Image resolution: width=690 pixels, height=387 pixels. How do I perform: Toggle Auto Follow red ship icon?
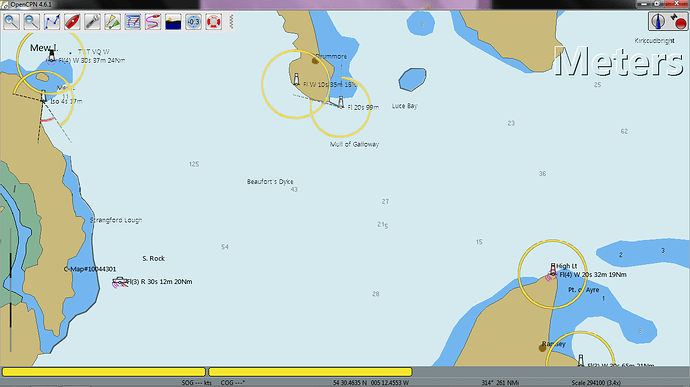72,22
